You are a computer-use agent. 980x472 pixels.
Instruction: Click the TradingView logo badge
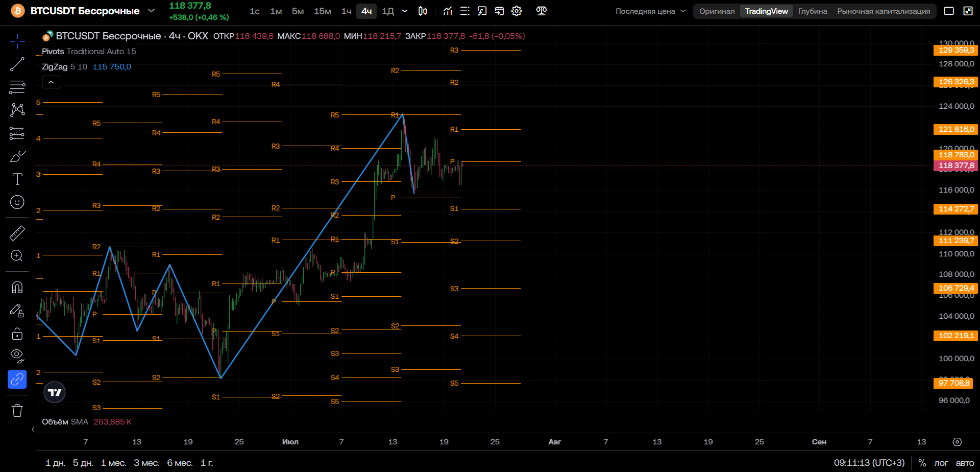pyautogui.click(x=55, y=392)
